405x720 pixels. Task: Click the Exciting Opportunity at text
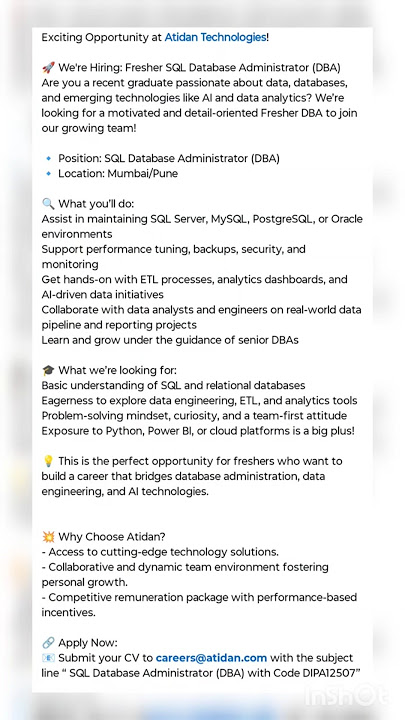point(101,38)
